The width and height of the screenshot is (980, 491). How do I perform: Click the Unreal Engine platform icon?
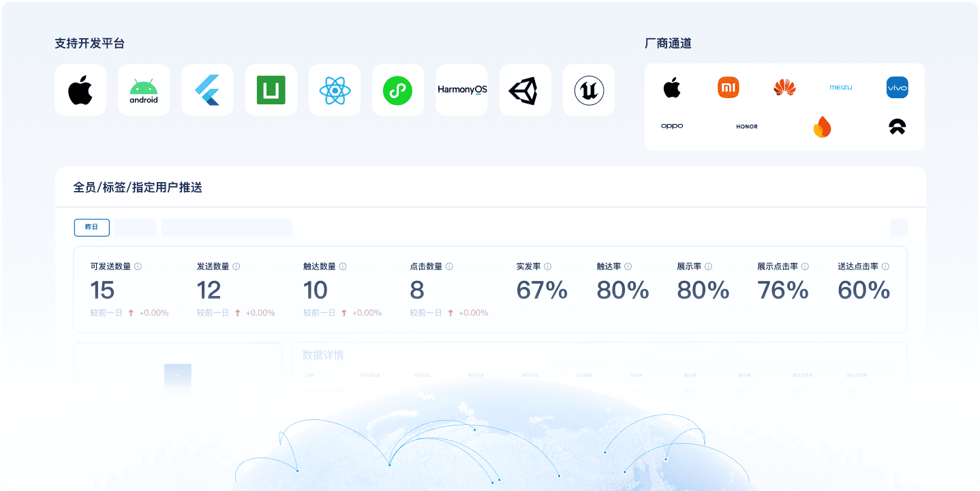coord(588,90)
